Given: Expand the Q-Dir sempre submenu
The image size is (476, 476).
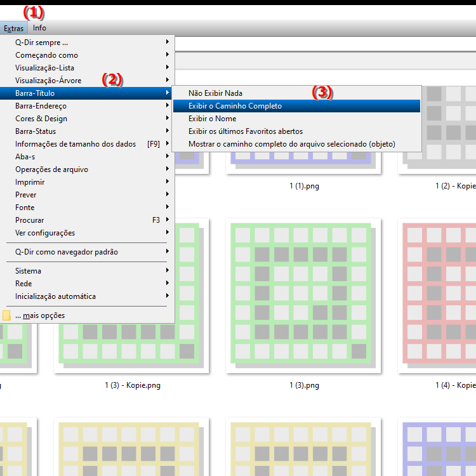Looking at the screenshot, I should click(x=42, y=43).
